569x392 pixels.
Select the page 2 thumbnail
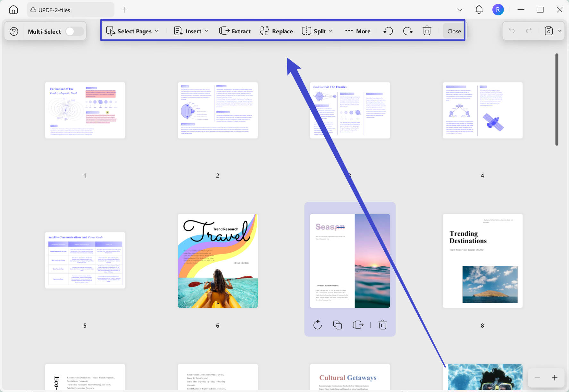pos(218,110)
